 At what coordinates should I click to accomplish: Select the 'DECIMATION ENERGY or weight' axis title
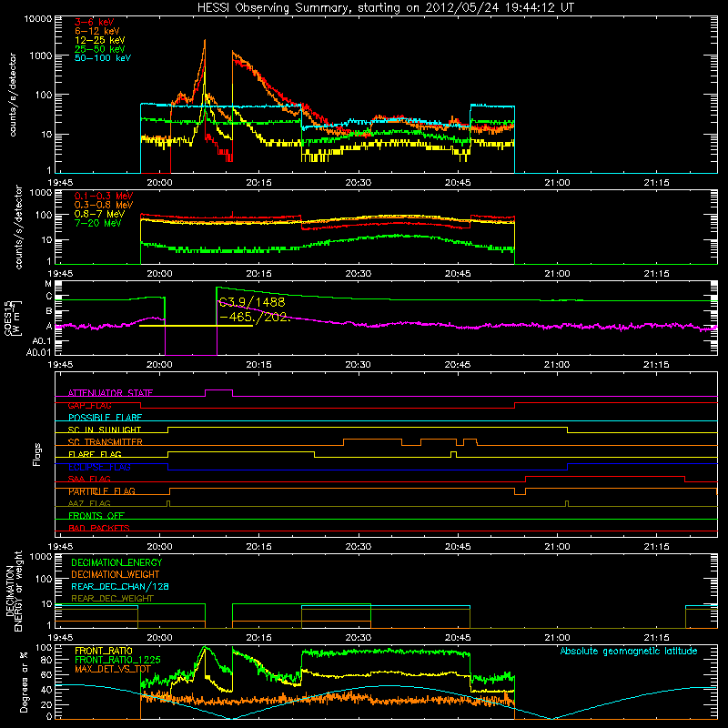(x=14, y=591)
